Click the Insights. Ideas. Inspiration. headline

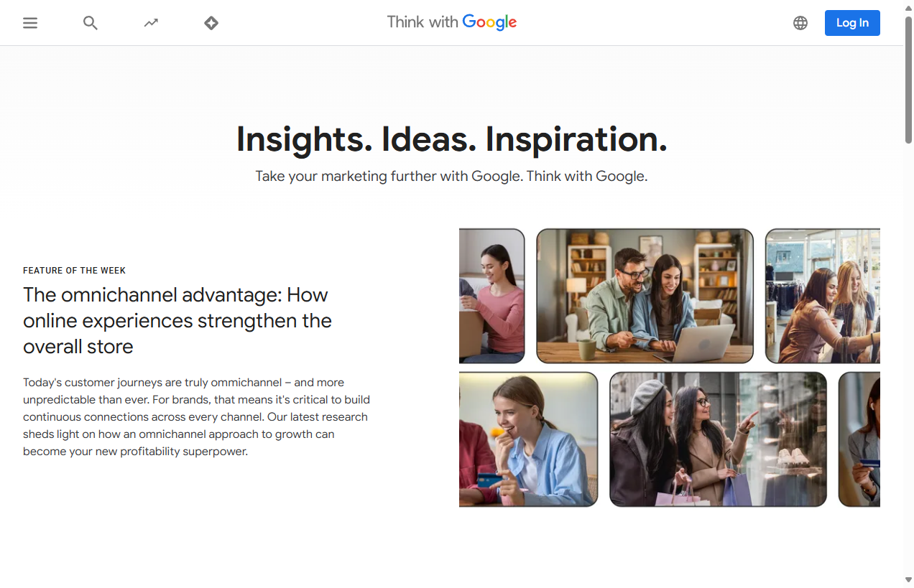[x=451, y=139]
